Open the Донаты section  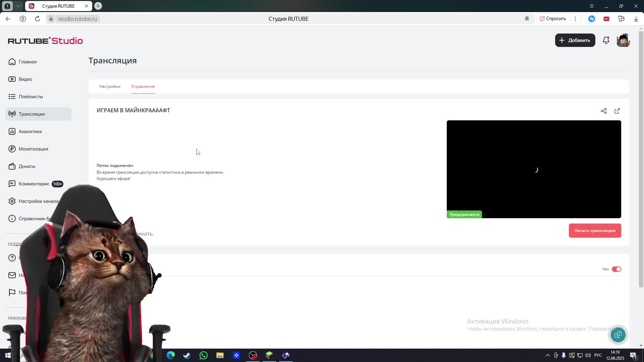(22, 166)
